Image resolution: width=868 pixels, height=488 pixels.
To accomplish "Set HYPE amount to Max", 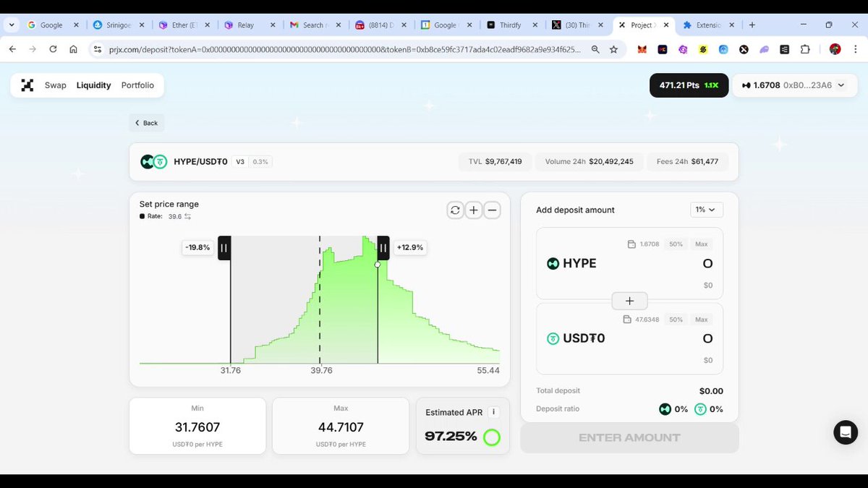I will (x=701, y=244).
